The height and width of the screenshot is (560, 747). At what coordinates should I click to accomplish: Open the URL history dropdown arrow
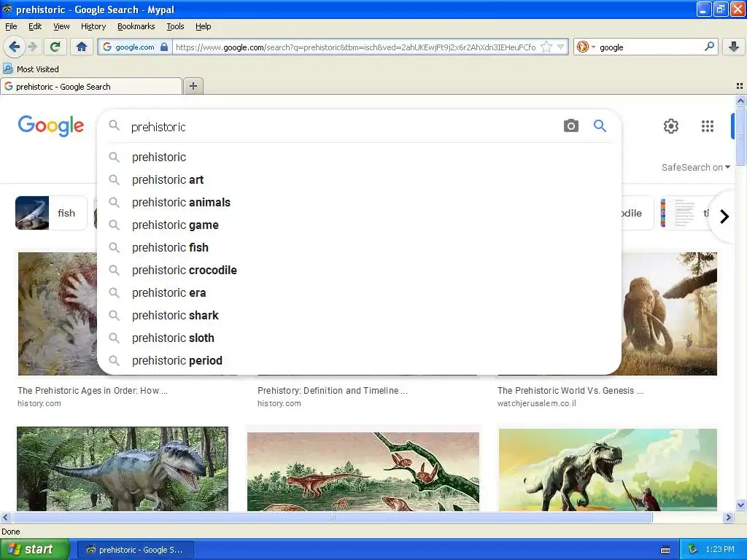[561, 47]
